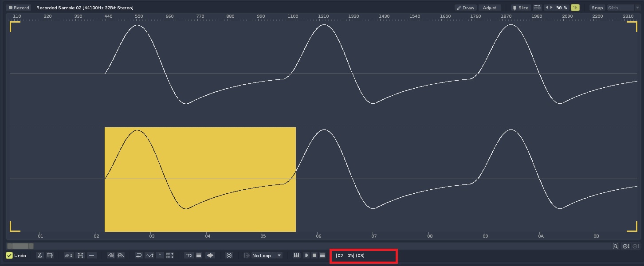The width and height of the screenshot is (644, 266).
Task: Click the Slice marker button
Action: tap(520, 8)
